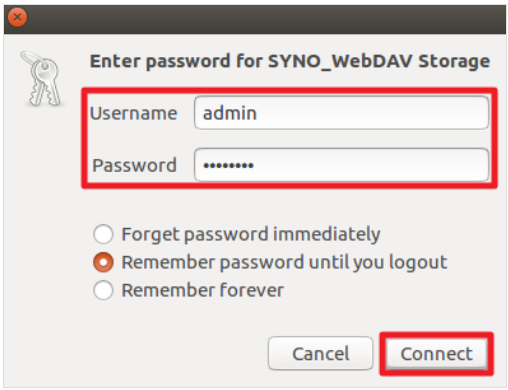Click the Remember forever label text
508x390 pixels.
(203, 290)
